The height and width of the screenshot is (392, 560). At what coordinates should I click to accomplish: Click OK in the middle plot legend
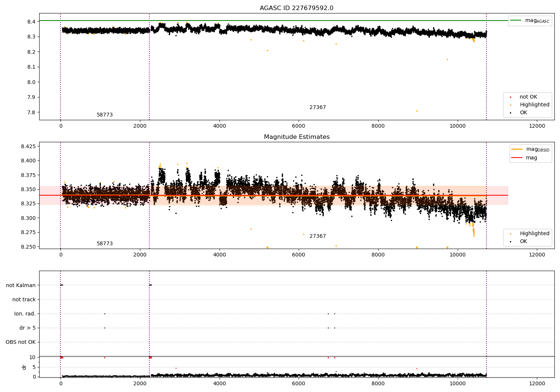click(523, 242)
